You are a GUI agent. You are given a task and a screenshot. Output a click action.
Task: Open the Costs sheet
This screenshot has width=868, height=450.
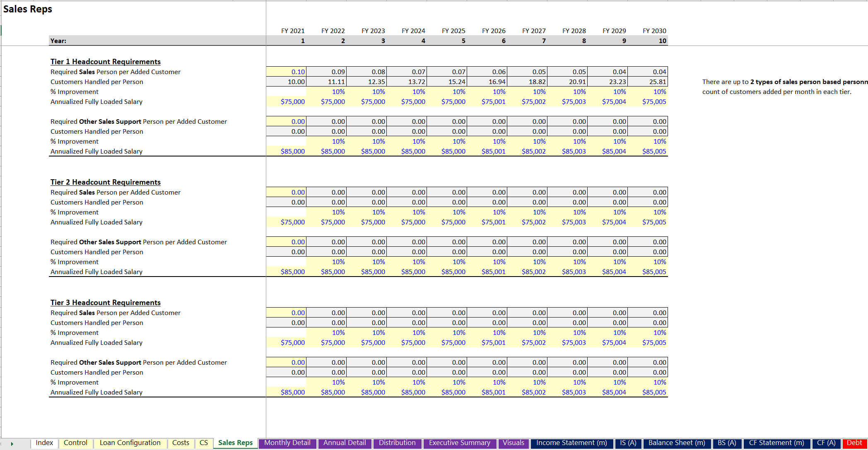pyautogui.click(x=181, y=443)
